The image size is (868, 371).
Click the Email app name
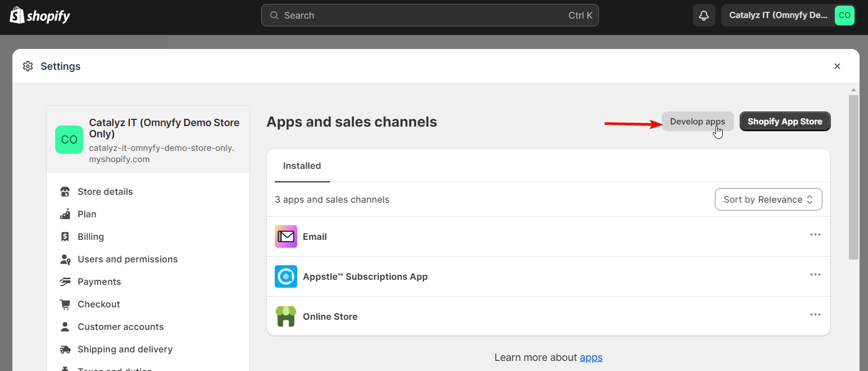tap(315, 236)
